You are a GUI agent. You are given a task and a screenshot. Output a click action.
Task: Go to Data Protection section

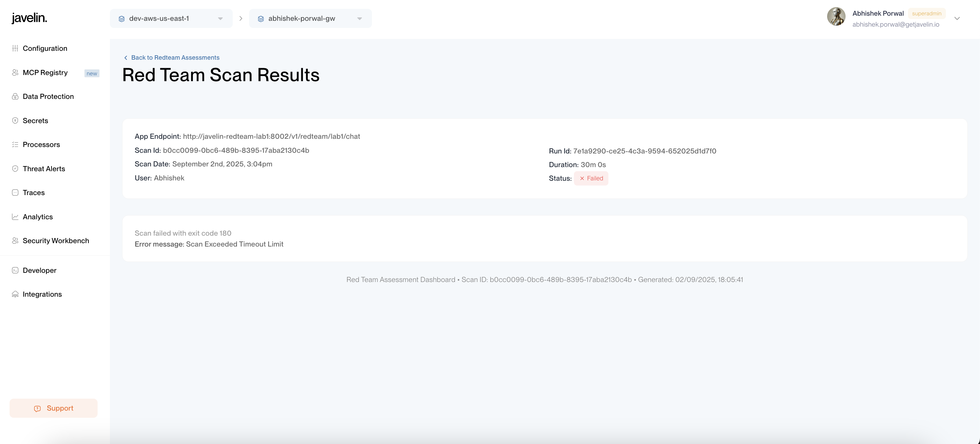click(48, 97)
